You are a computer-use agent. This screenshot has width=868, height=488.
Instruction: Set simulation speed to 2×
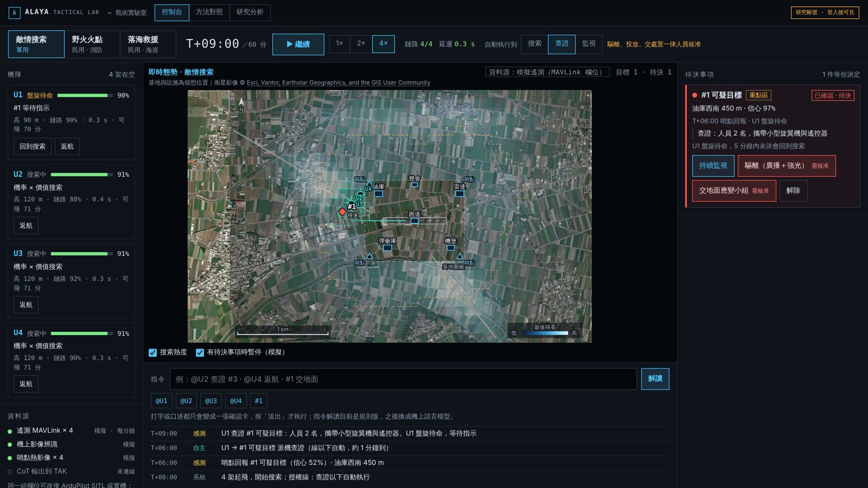coord(361,44)
